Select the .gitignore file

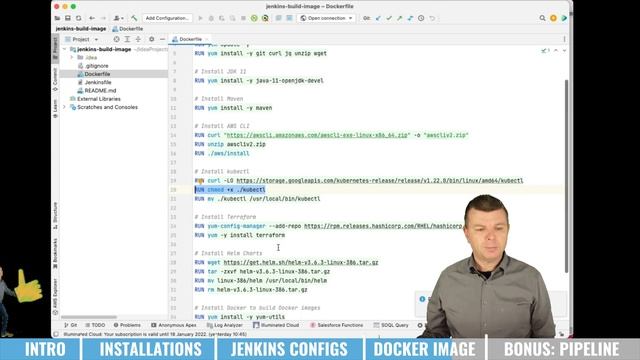pyautogui.click(x=96, y=66)
